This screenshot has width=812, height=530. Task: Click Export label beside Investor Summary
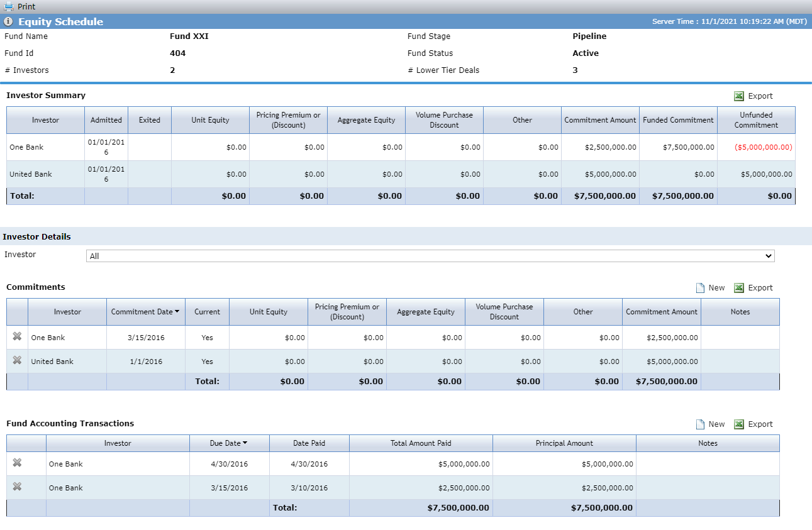[x=760, y=96]
